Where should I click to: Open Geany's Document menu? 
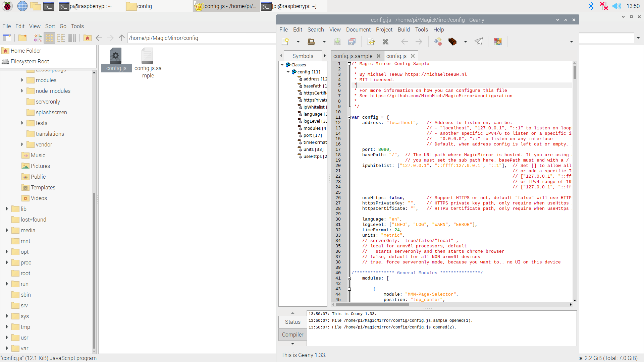[x=358, y=29]
